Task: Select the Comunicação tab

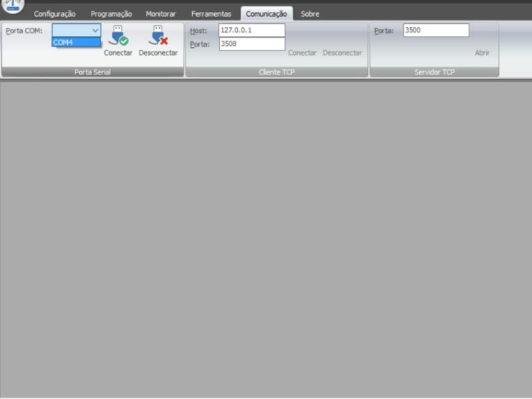Action: 266,14
